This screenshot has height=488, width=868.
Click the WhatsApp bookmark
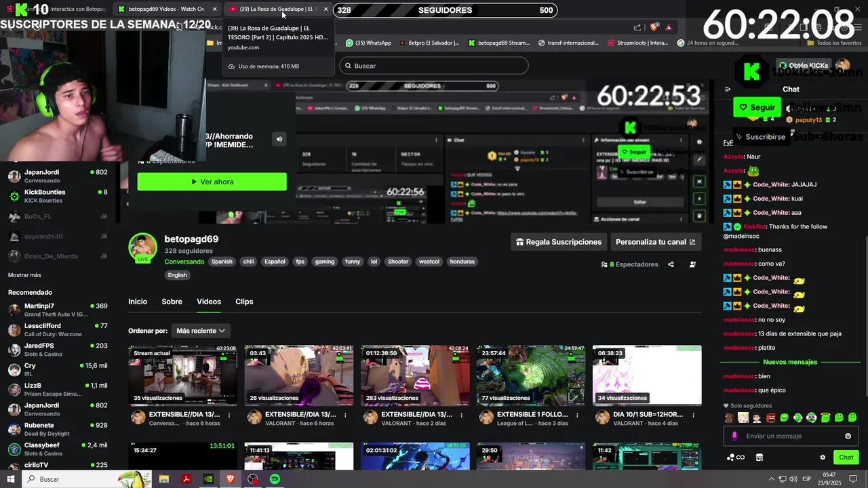pos(369,43)
